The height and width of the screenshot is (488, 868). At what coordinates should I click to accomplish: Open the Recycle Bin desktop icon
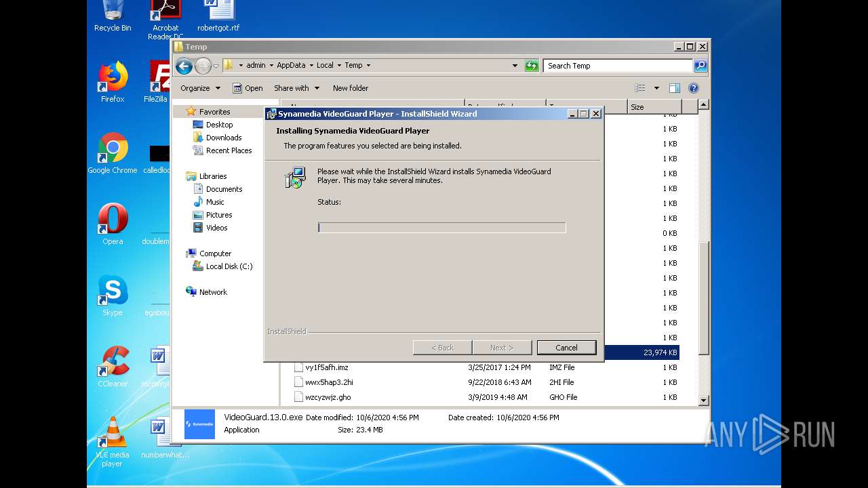pyautogui.click(x=113, y=16)
